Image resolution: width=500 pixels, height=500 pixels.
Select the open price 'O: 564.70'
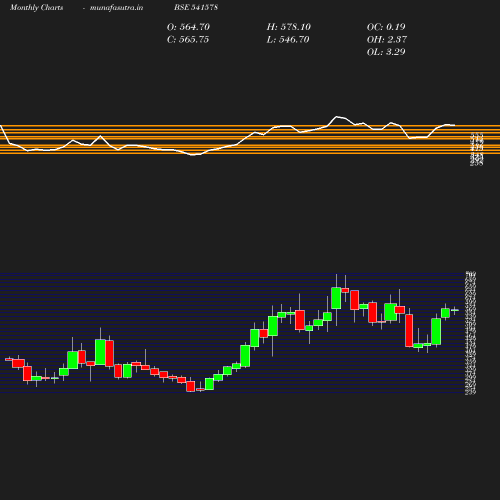pyautogui.click(x=188, y=27)
